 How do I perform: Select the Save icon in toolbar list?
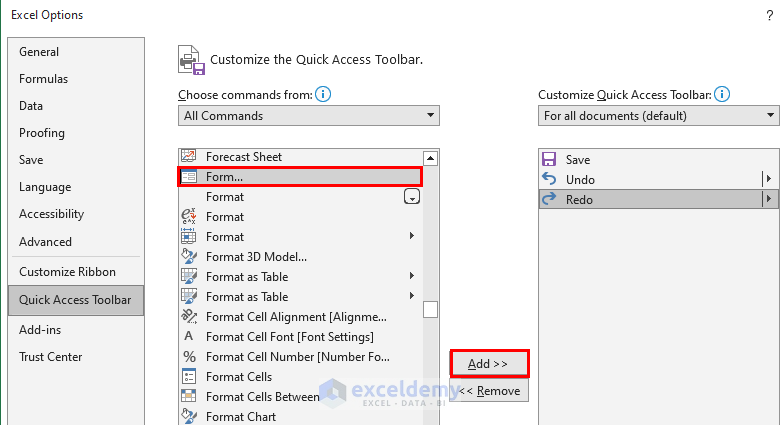pyautogui.click(x=548, y=160)
